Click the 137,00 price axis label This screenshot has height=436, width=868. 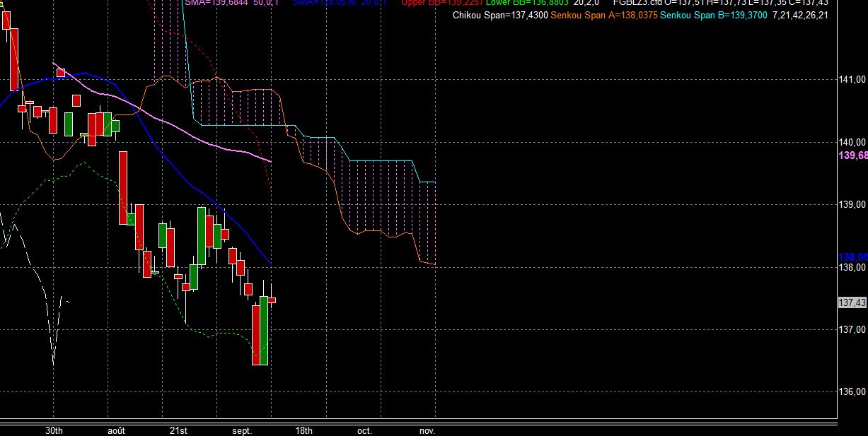[852, 329]
